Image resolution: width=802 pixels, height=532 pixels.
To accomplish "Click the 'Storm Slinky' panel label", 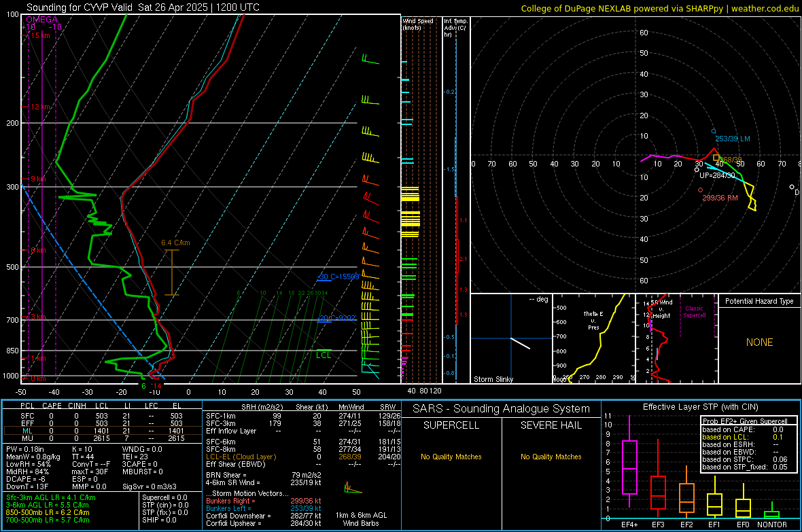I will 493,379.
